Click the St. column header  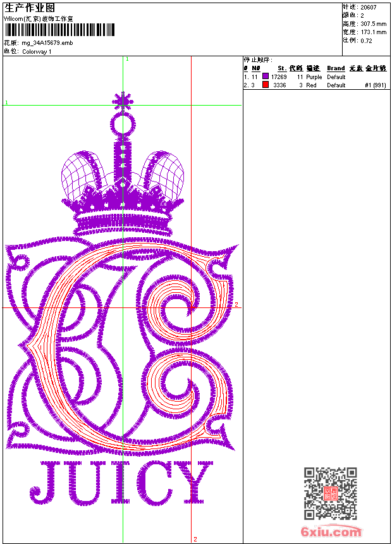click(x=282, y=68)
